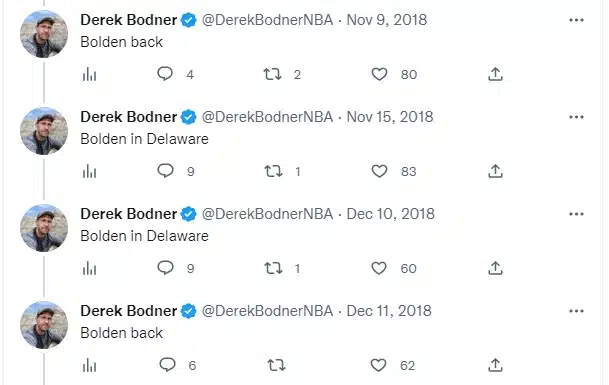Retweet the Dec 11, 2018 tweet

pos(277,365)
